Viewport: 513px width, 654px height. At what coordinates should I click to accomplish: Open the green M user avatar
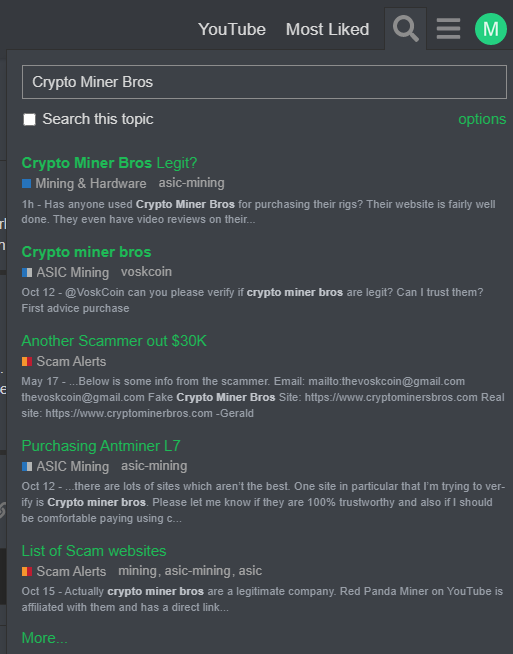click(491, 29)
